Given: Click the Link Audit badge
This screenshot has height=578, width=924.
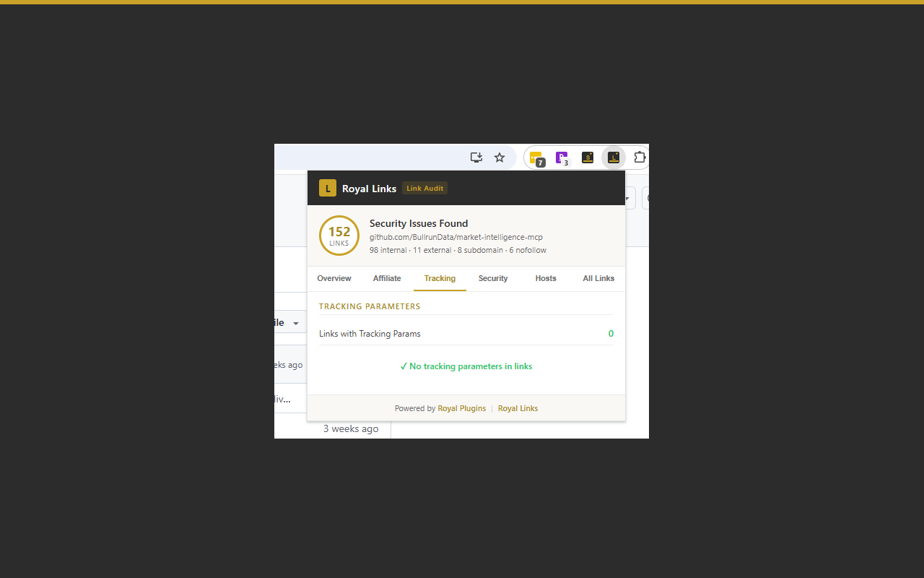Looking at the screenshot, I should click(x=424, y=188).
